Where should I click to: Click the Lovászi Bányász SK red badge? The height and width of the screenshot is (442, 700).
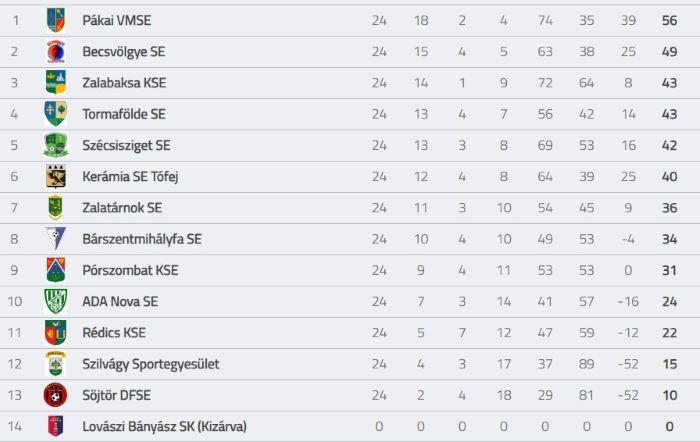(x=56, y=426)
